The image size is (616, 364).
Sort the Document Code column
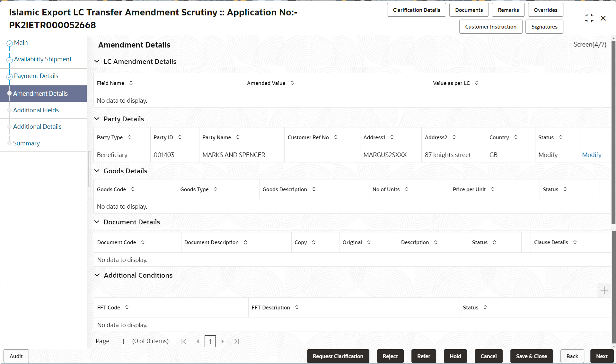coord(143,242)
